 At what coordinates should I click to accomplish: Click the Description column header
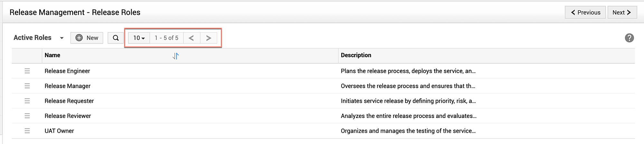tap(356, 55)
